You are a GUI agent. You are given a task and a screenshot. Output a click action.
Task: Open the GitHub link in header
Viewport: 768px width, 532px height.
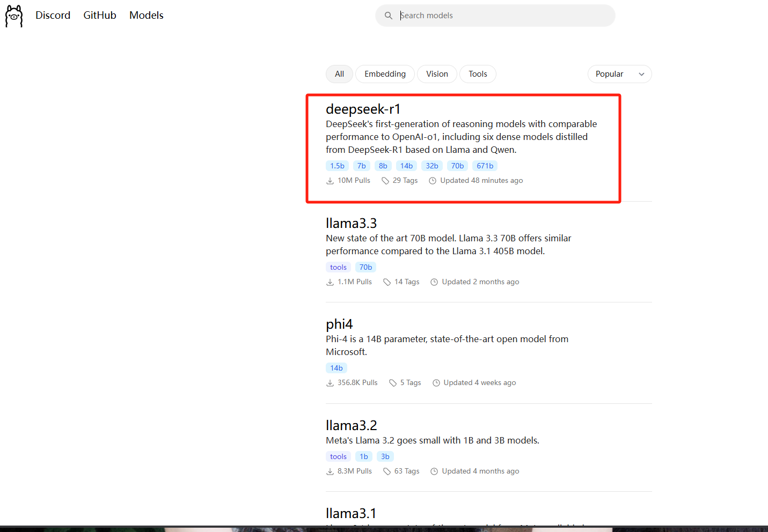[100, 16]
